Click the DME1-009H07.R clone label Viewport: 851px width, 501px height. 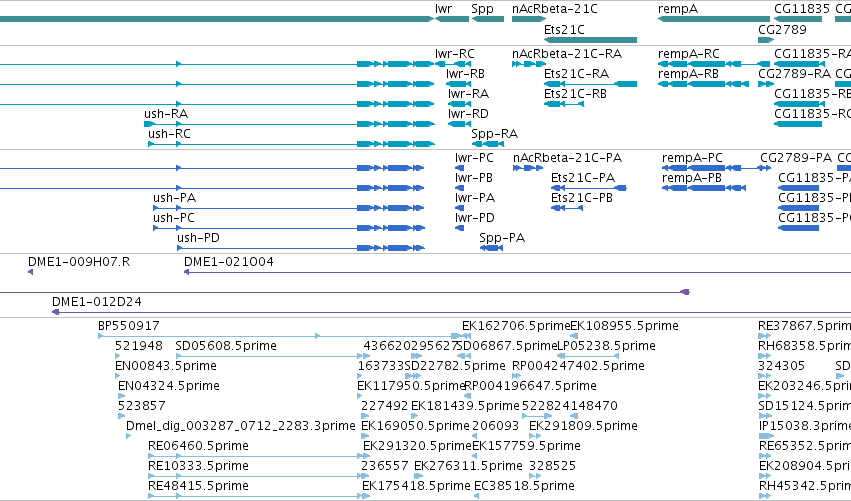point(79,263)
